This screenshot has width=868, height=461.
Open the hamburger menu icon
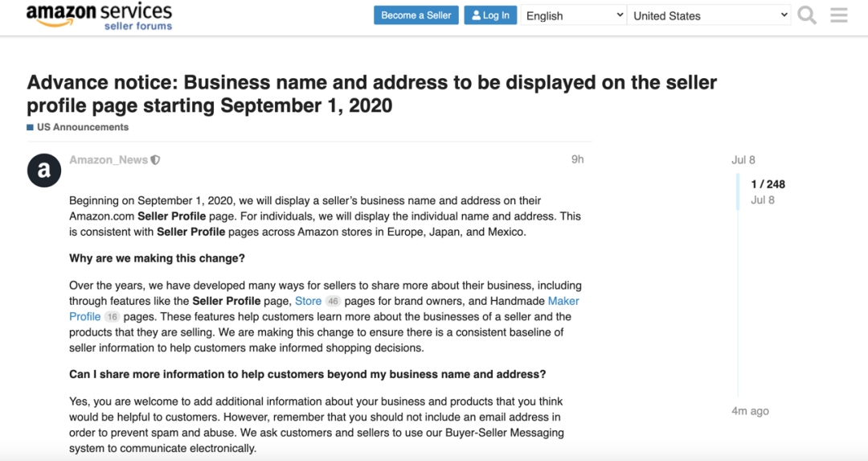click(838, 15)
